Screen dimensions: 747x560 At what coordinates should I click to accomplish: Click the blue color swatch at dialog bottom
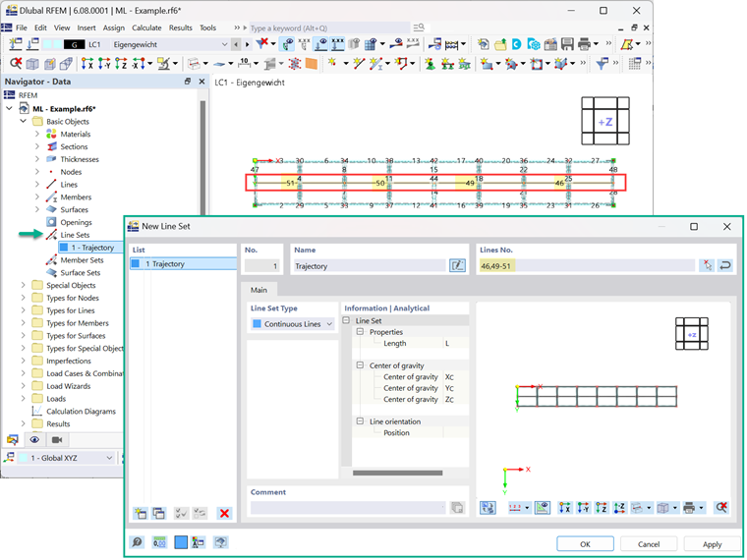tap(181, 542)
